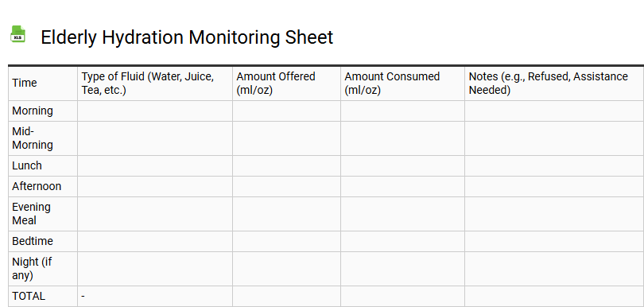Click the TOTAL Amount Offered cell
The width and height of the screenshot is (644, 307).
[x=286, y=296]
